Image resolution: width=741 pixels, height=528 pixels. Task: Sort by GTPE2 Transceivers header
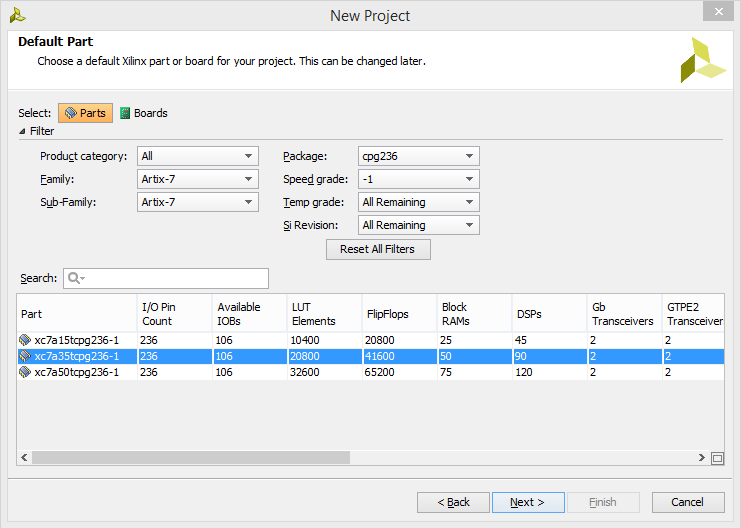693,314
